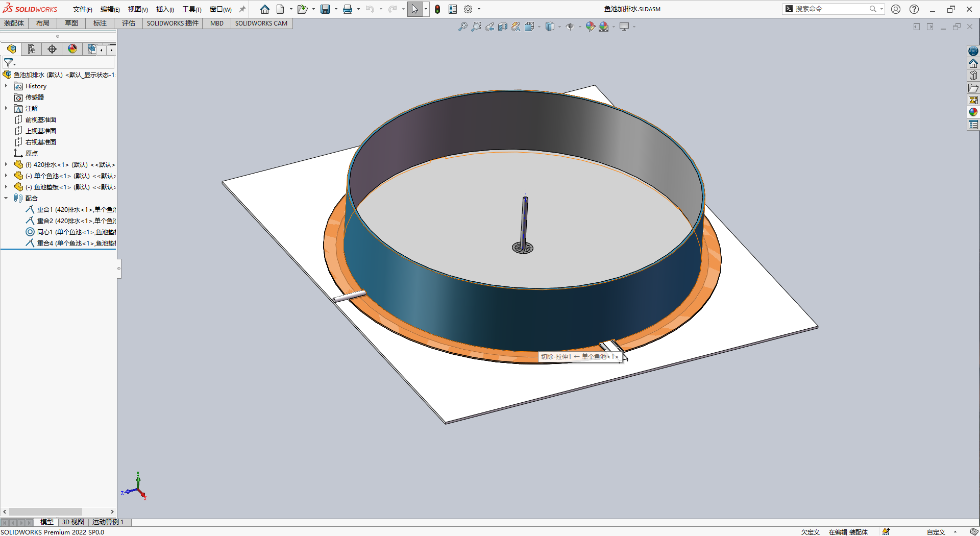Image resolution: width=980 pixels, height=536 pixels.
Task: Select the 同心1 mate
Action: 71,232
